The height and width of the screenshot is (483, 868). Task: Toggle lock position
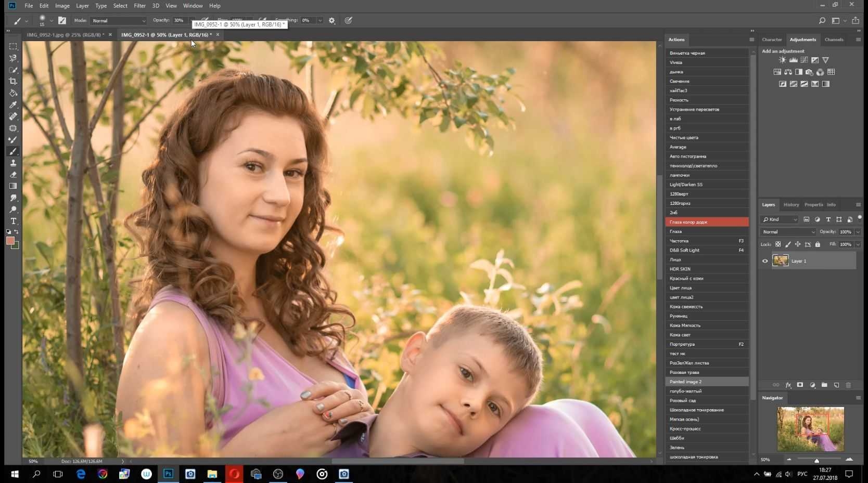[798, 244]
